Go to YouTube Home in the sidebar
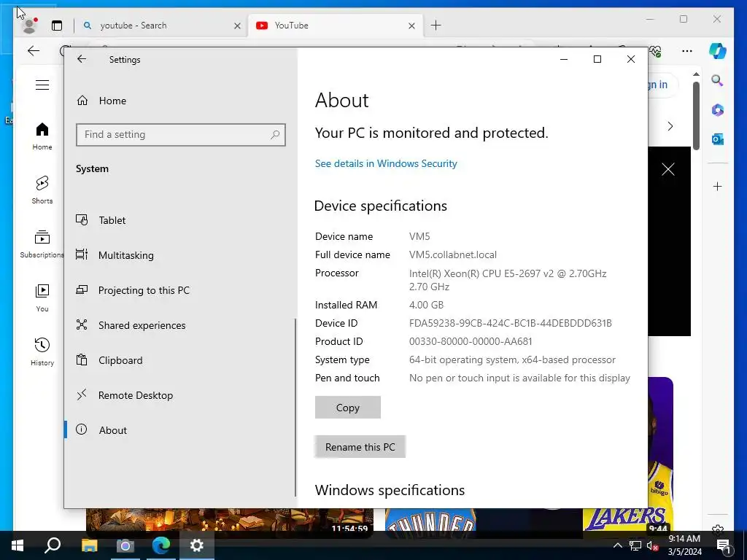The width and height of the screenshot is (747, 560). click(x=42, y=136)
